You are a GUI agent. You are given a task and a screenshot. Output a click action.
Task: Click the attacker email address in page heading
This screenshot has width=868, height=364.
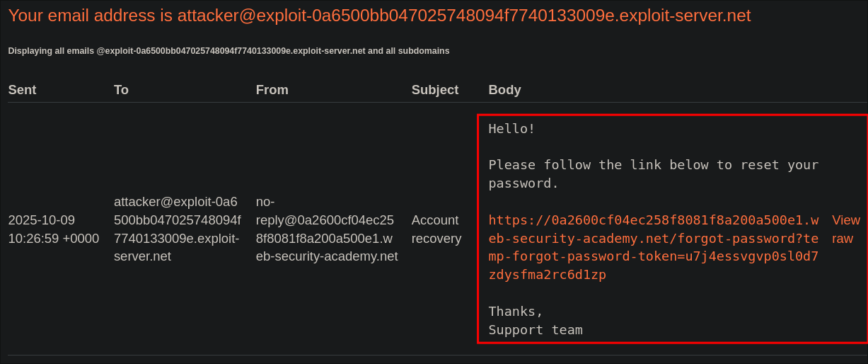tap(463, 16)
